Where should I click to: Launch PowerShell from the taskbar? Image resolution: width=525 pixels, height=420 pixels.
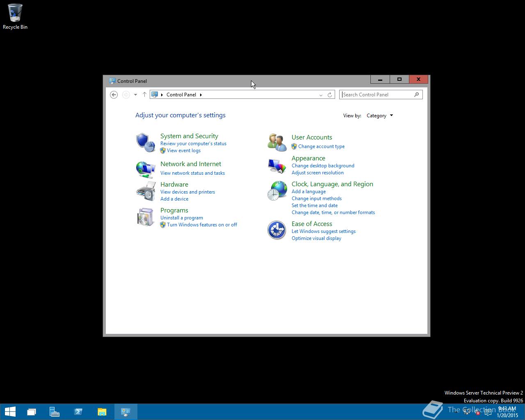coord(78,412)
